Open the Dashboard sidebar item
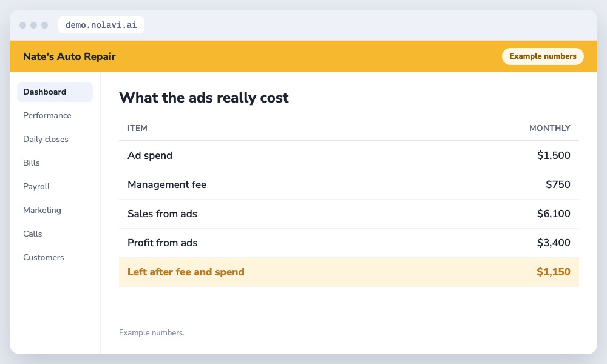Screen dimensions: 607x364 tap(55, 92)
